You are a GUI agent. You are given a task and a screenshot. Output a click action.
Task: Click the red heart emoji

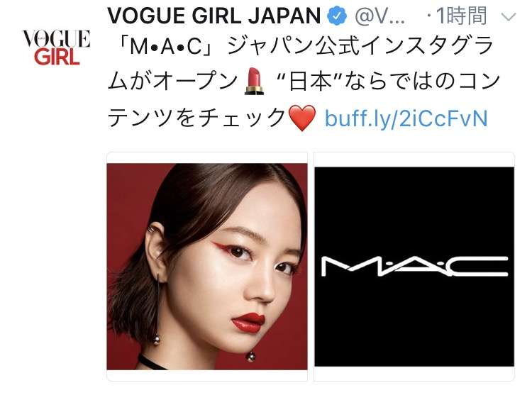[x=301, y=118]
